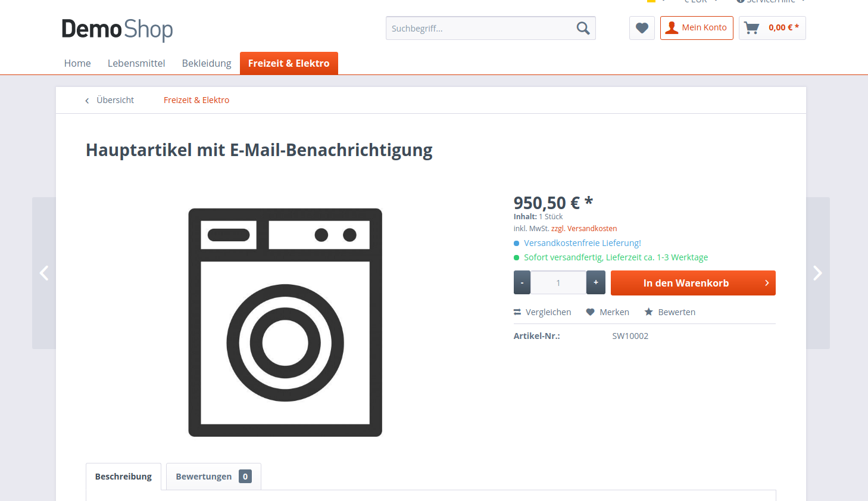Click the green Sofort versandfertig availability dot
Viewport: 868px width, 501px height.
(x=516, y=257)
